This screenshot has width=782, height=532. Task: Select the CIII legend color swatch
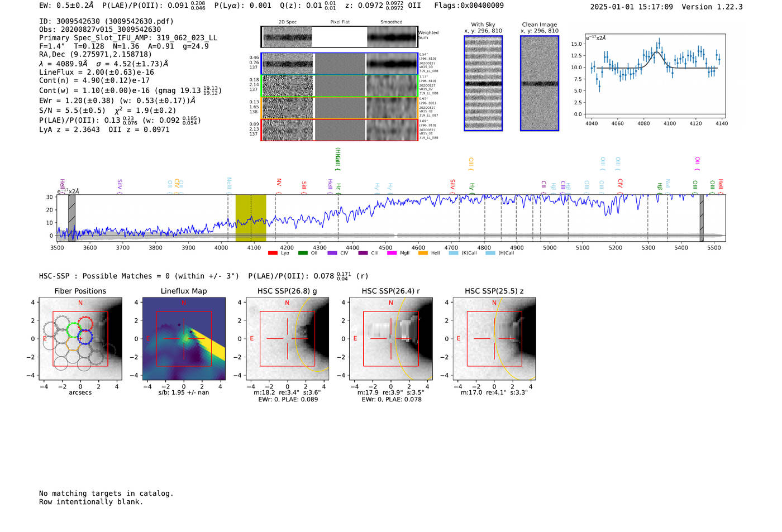pyautogui.click(x=363, y=253)
